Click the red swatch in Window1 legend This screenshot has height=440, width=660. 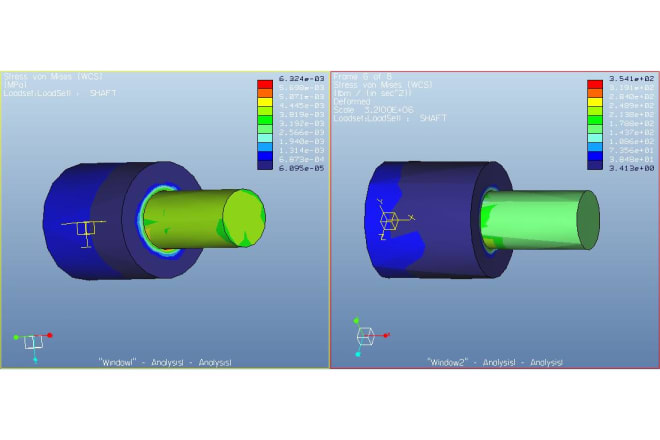pos(264,84)
